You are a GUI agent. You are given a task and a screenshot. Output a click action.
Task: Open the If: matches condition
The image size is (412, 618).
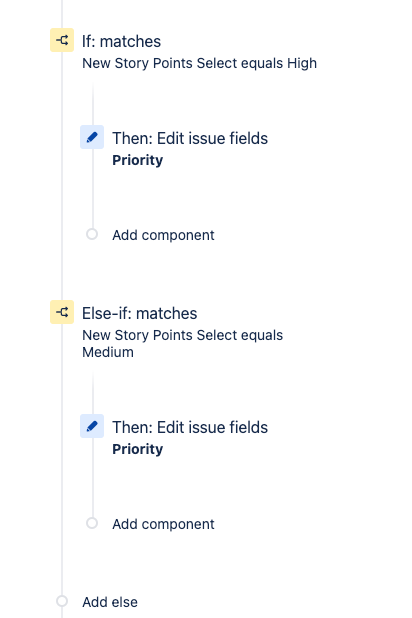pos(121,41)
